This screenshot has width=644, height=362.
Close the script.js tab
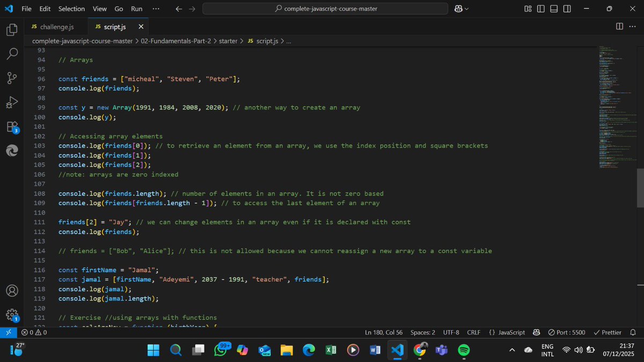pos(141,26)
